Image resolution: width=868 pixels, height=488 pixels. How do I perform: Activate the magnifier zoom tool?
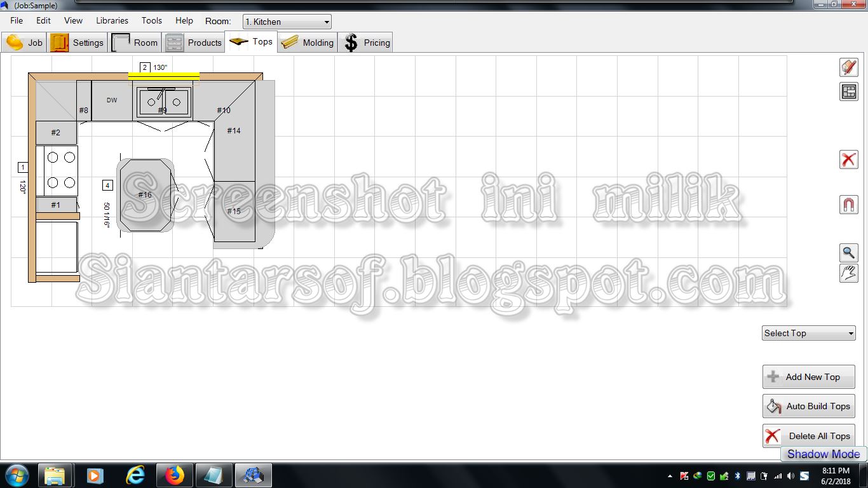848,252
